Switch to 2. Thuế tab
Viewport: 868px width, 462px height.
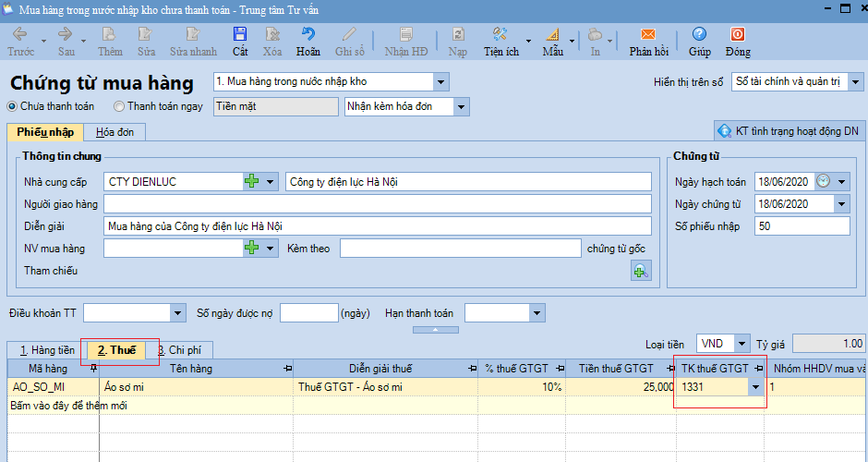point(116,350)
